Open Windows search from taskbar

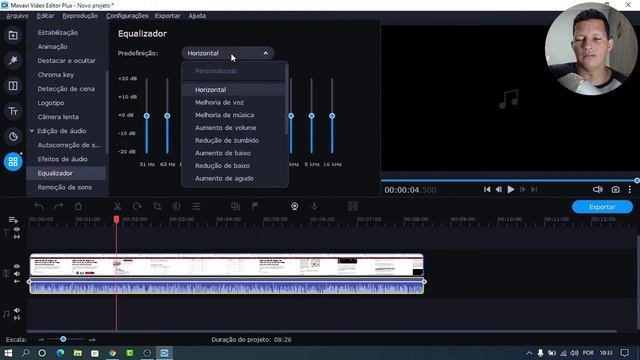pos(25,353)
